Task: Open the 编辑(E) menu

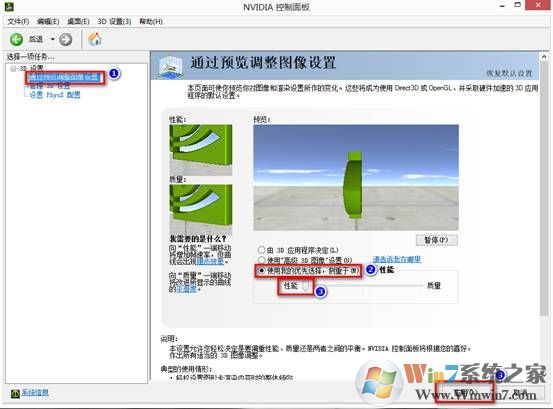Action: [x=48, y=22]
